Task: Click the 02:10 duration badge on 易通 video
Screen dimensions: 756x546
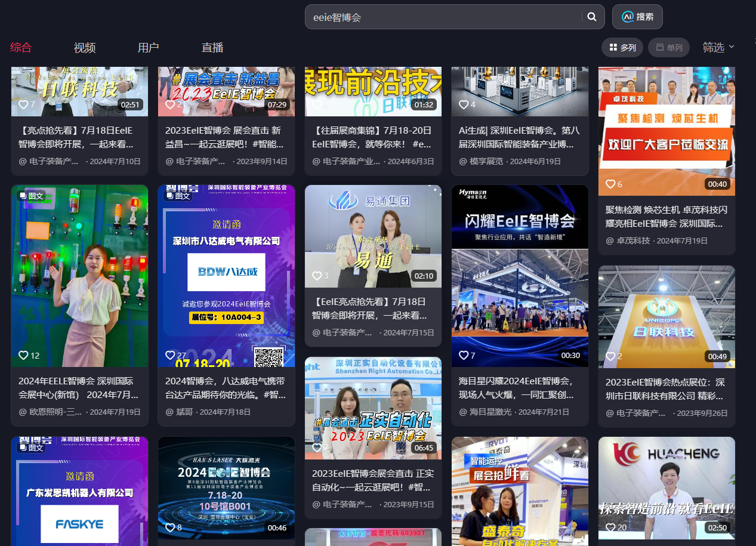Action: pos(423,276)
